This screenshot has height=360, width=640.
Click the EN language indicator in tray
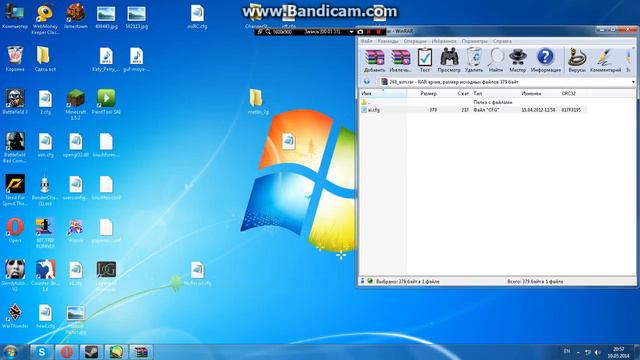tap(567, 351)
